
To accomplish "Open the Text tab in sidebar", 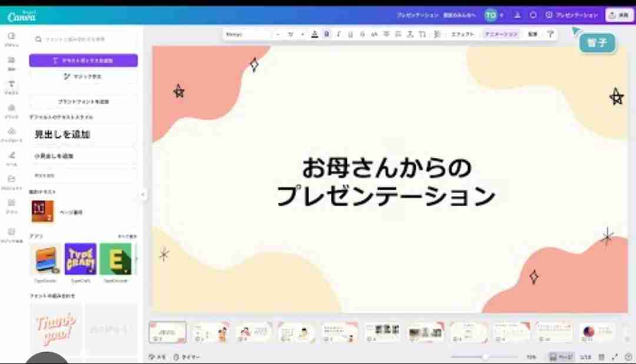I will point(11,87).
